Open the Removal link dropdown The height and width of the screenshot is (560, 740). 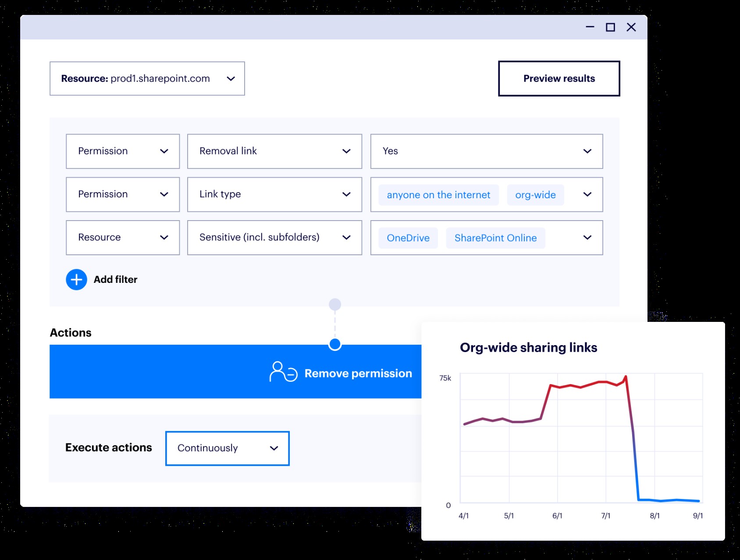pyautogui.click(x=274, y=151)
